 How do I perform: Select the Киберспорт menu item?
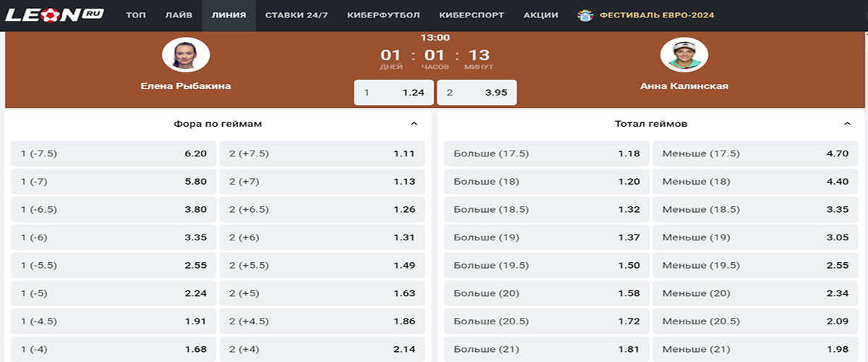coord(472,15)
